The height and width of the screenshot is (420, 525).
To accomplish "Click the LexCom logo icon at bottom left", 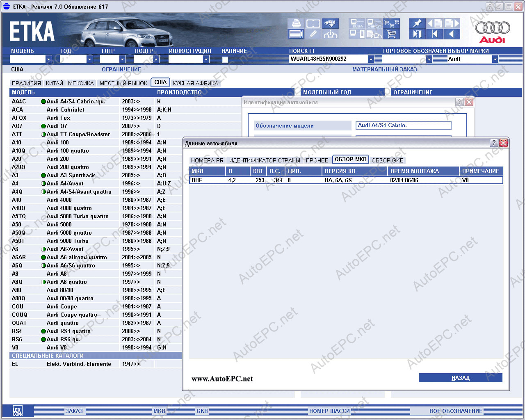I will point(17,411).
